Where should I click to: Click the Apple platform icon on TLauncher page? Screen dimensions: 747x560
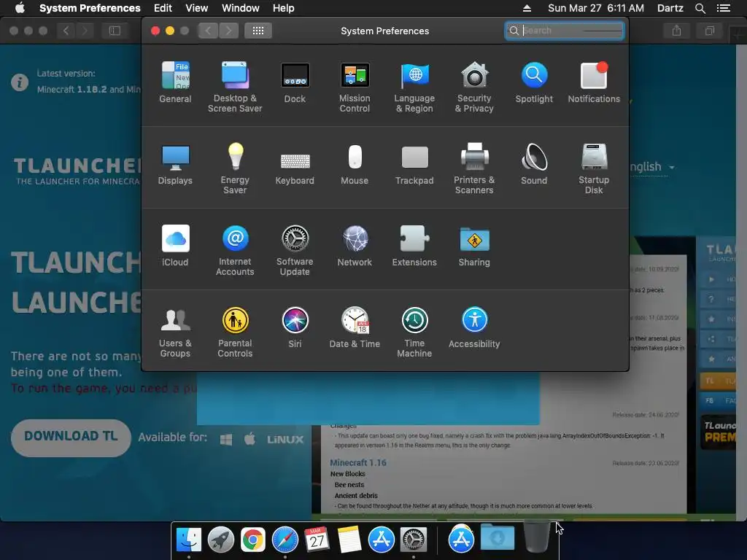249,438
